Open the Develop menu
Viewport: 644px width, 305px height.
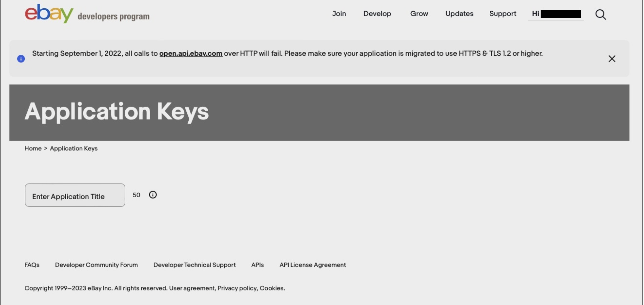point(377,14)
